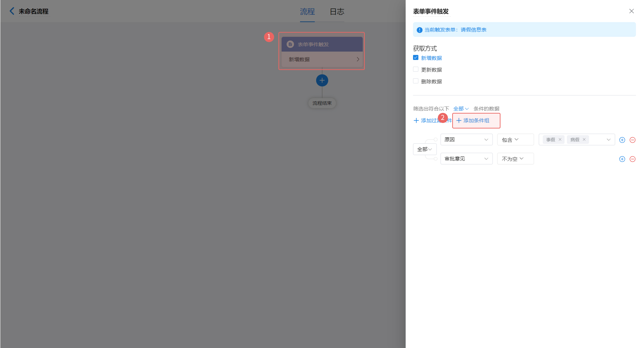
Task: Enable the 删除数据 checkbox
Action: coord(416,81)
